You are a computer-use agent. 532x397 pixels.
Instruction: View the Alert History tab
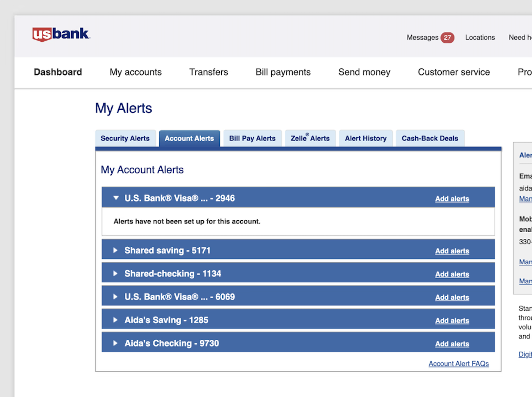[366, 138]
